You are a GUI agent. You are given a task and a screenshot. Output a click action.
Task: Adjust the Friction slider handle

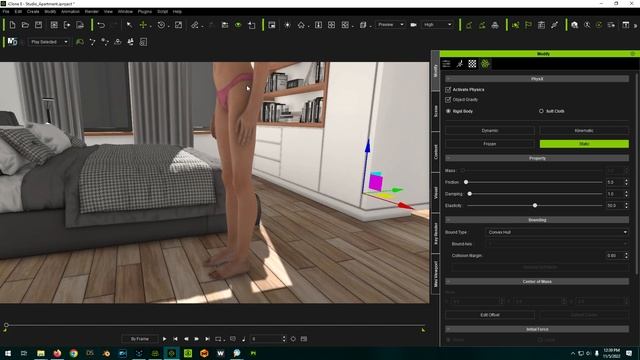pyautogui.click(x=466, y=182)
